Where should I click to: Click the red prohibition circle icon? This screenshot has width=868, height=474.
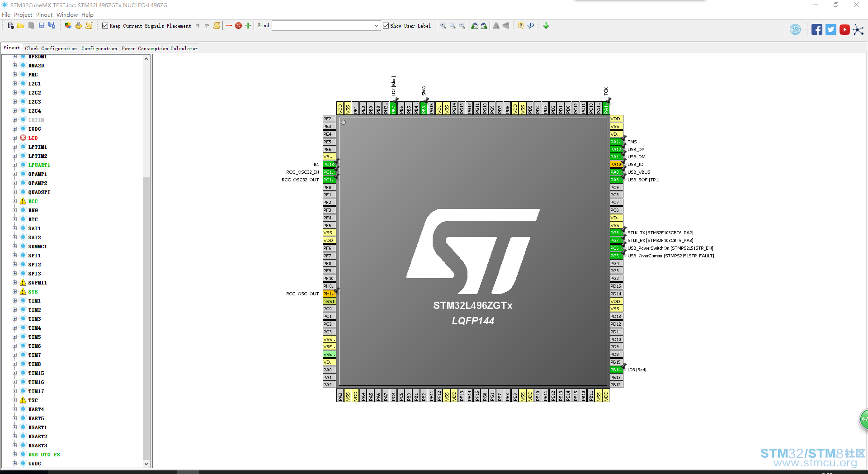point(238,26)
